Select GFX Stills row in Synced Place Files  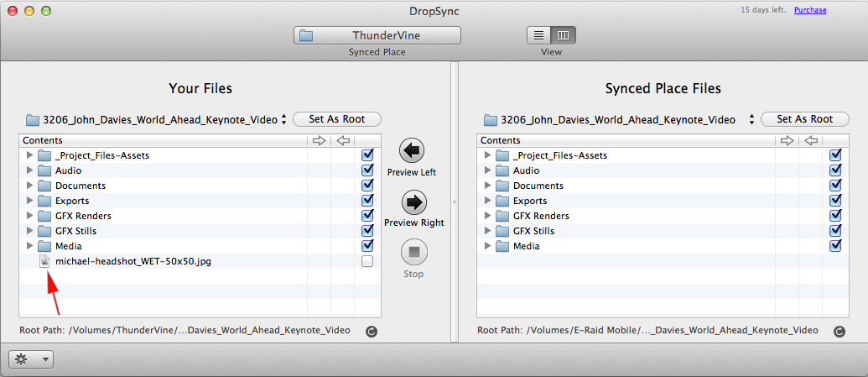[x=663, y=231]
